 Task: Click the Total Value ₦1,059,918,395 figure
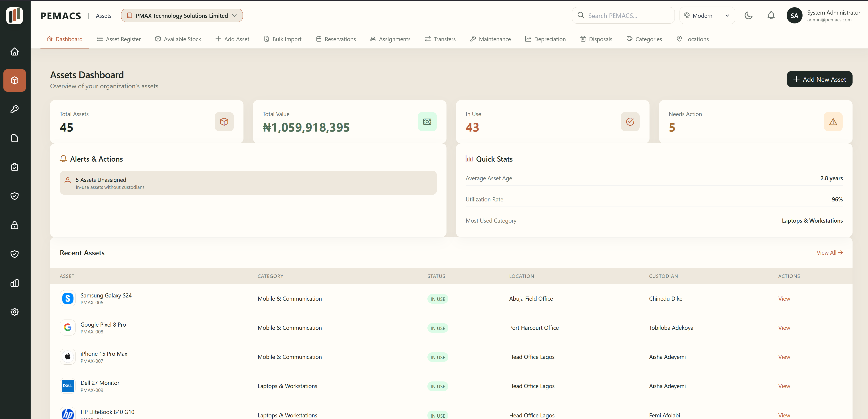coord(306,127)
